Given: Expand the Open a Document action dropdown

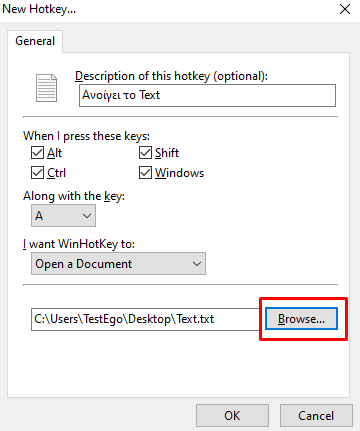Looking at the screenshot, I should pos(118,264).
